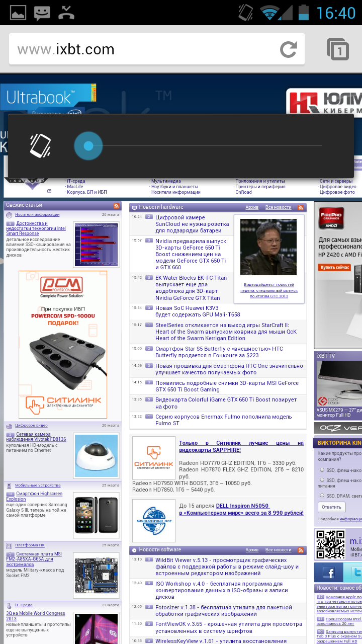
Task: Open Носители информации category link in Свежие статьи
Action: point(37,214)
